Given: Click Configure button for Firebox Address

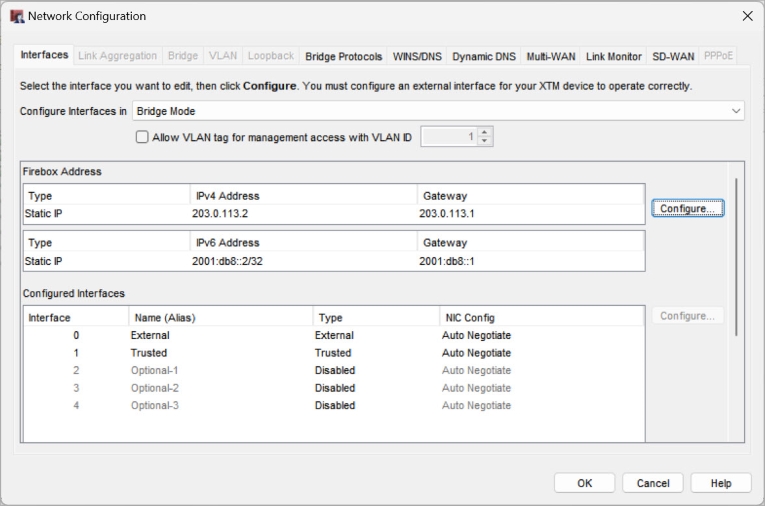Looking at the screenshot, I should click(x=687, y=208).
